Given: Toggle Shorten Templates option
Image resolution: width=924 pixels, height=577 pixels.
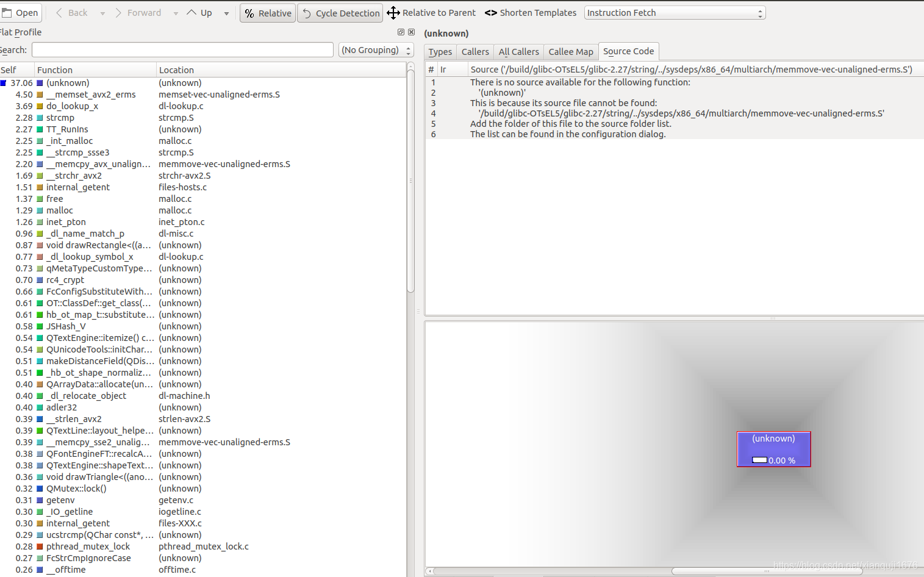Looking at the screenshot, I should [x=530, y=13].
